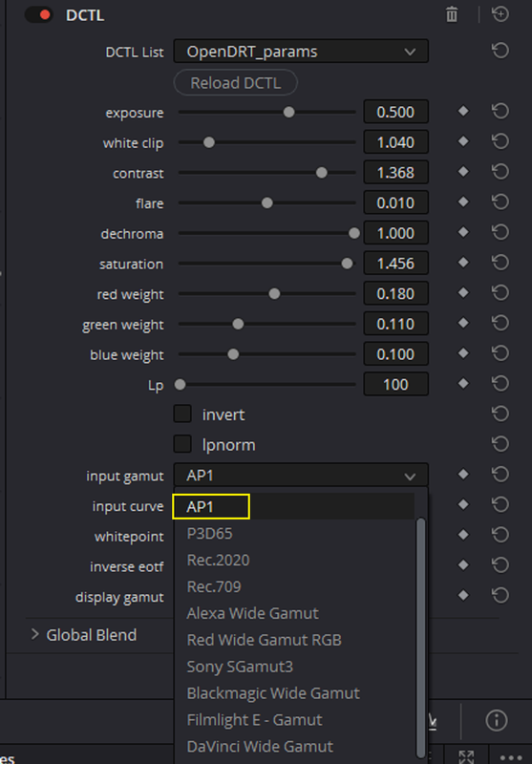This screenshot has width=532, height=764.
Task: Add keyframe for flare
Action: (x=463, y=202)
